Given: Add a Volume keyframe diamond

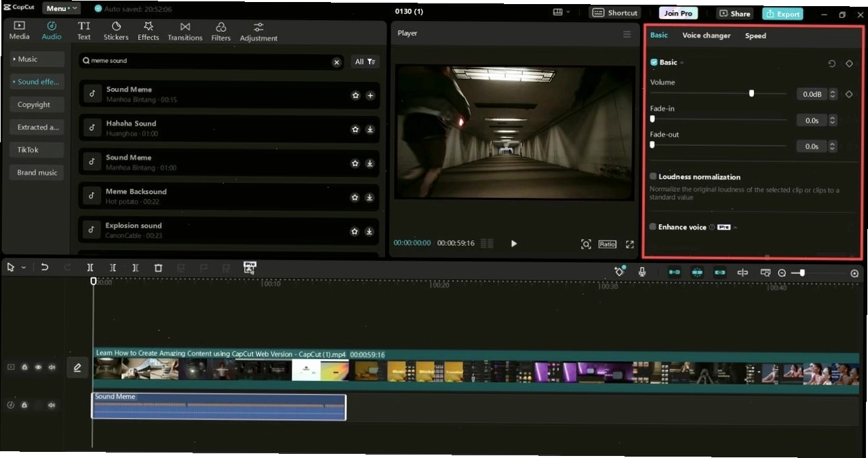Looking at the screenshot, I should point(849,94).
